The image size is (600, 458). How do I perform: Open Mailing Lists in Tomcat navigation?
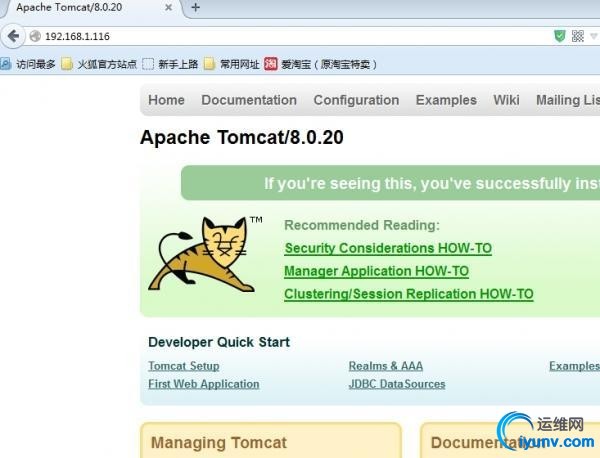pyautogui.click(x=568, y=100)
